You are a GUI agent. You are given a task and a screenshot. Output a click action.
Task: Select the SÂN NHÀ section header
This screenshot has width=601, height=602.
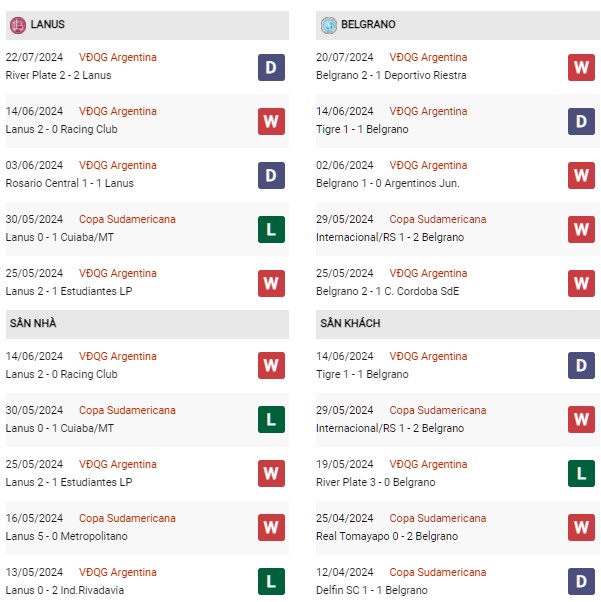(147, 324)
